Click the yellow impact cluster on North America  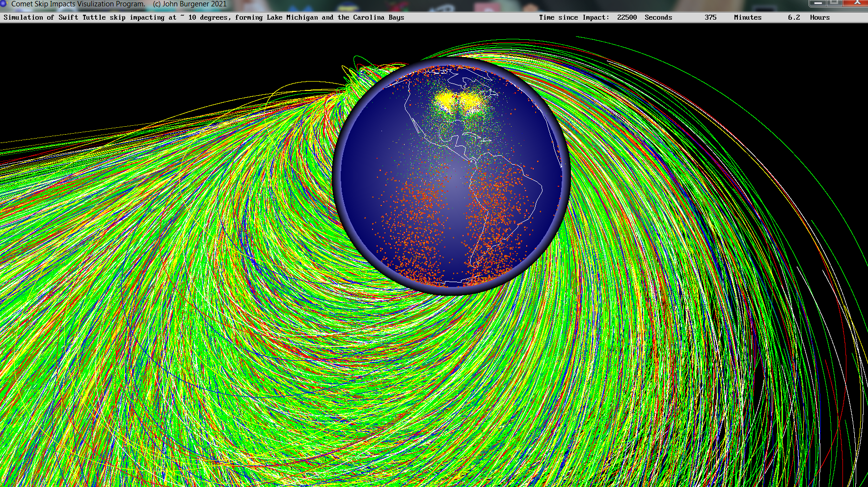[x=458, y=102]
